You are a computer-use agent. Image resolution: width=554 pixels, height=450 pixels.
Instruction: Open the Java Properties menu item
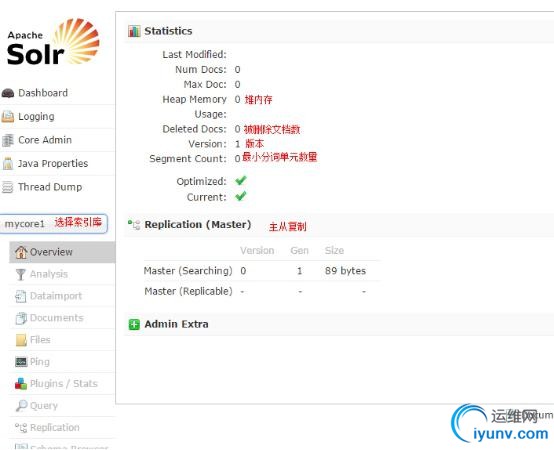tap(58, 164)
